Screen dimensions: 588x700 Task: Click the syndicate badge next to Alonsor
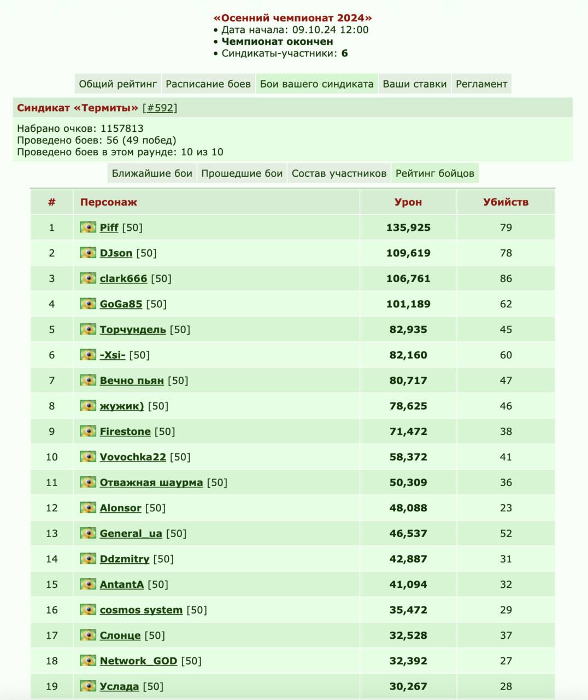(88, 507)
